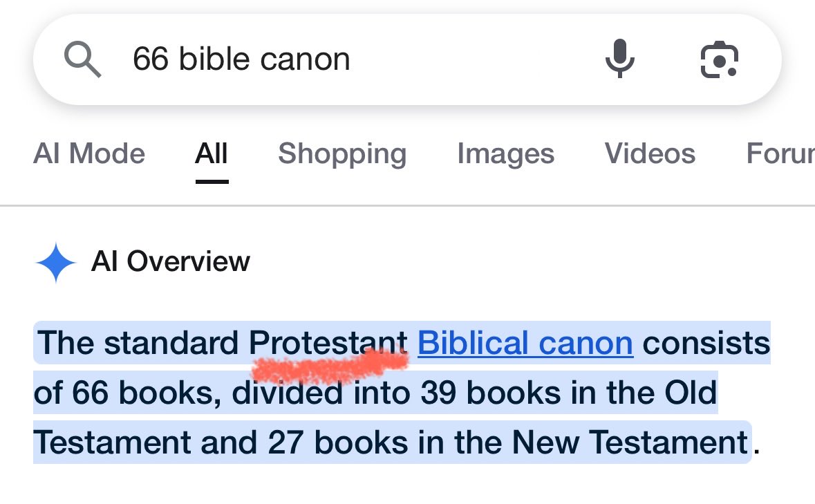Click the magnifying glass search icon
815x504 pixels.
click(x=83, y=59)
